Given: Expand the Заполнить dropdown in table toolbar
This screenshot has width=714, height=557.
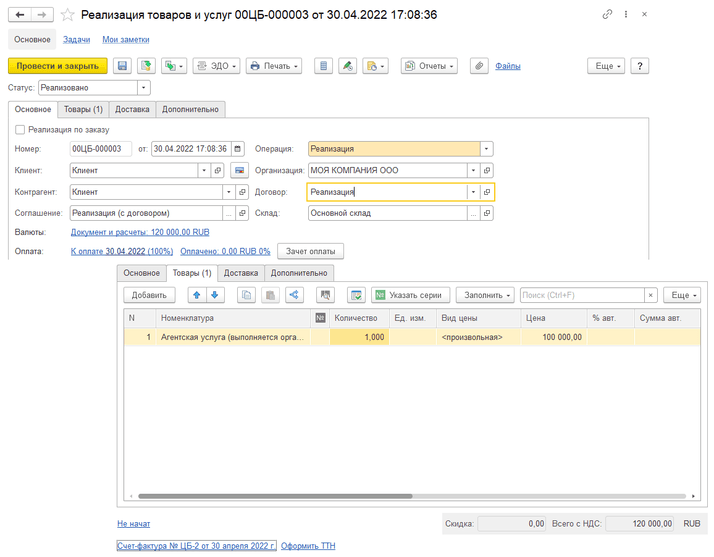Looking at the screenshot, I should (x=488, y=295).
